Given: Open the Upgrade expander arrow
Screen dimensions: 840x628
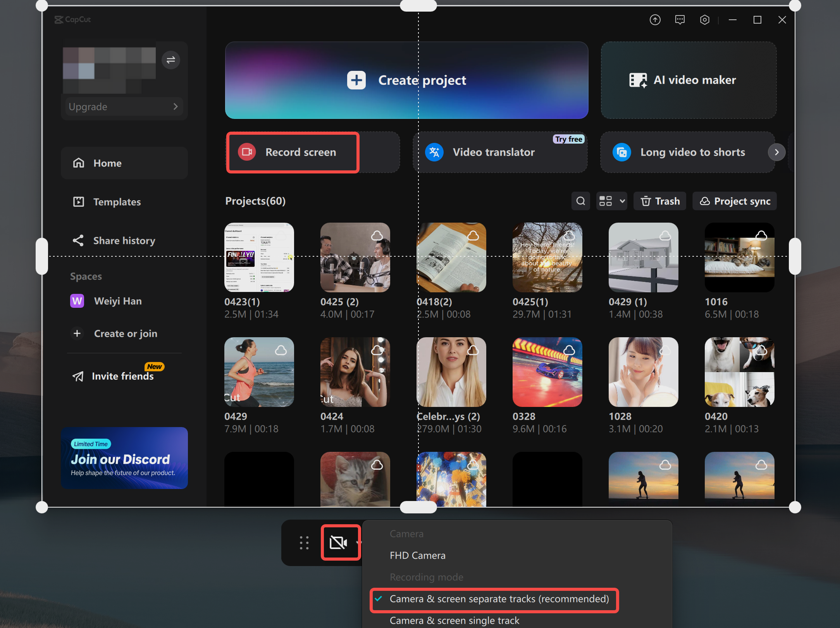Looking at the screenshot, I should 176,106.
